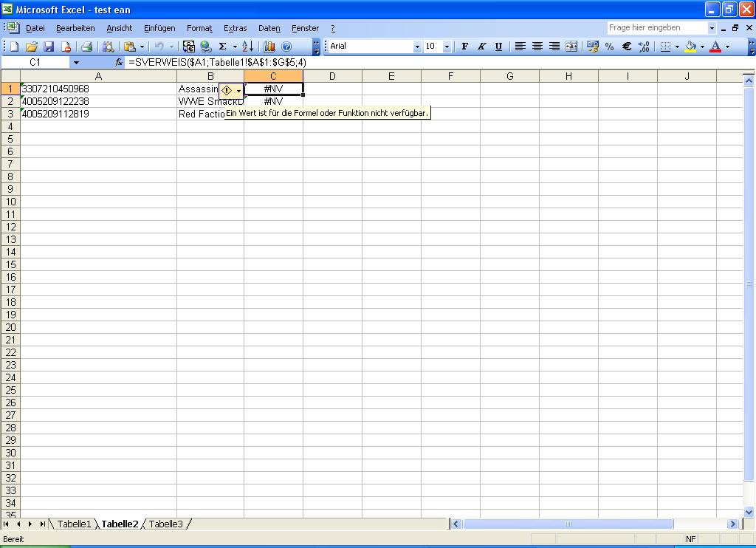Open the Einfügen menu

pyautogui.click(x=159, y=28)
